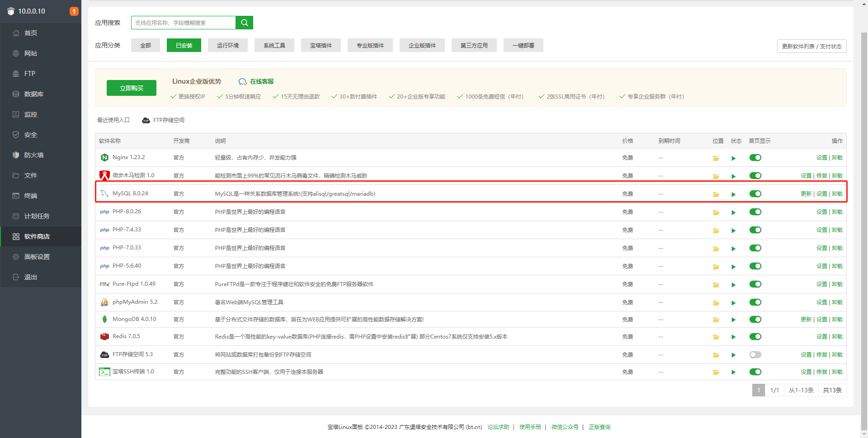Toggle homepage display for PHP-8.0.26

[x=755, y=212]
